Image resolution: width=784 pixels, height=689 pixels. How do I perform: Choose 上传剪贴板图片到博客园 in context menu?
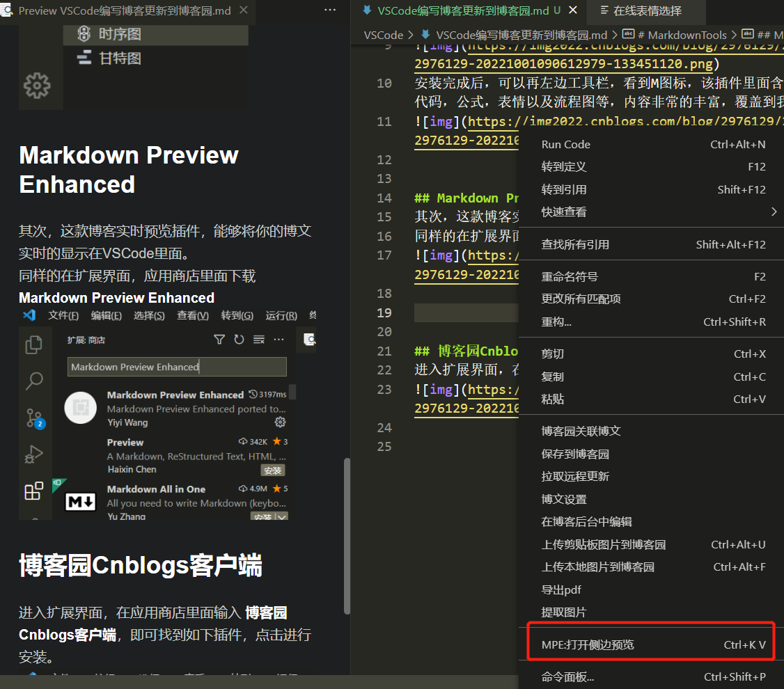coord(653,545)
